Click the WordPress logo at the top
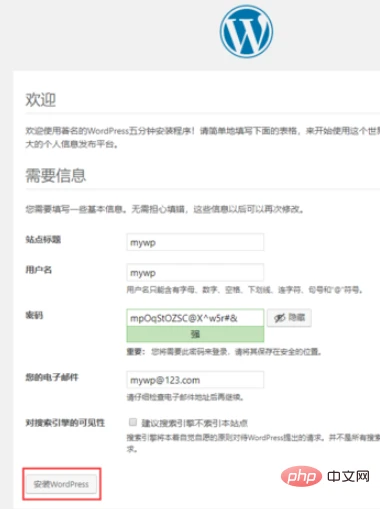This screenshot has width=380, height=509. [246, 31]
